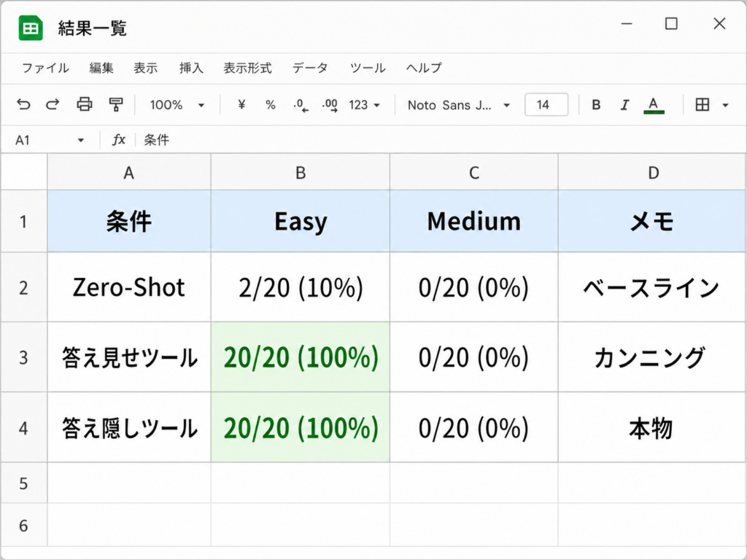The width and height of the screenshot is (747, 560).
Task: Redo the last action
Action: coord(53,104)
